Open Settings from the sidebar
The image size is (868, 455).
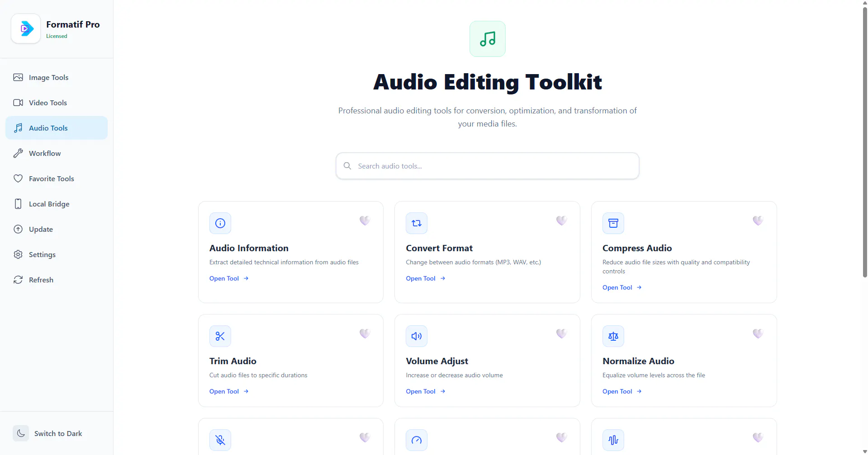click(57, 254)
